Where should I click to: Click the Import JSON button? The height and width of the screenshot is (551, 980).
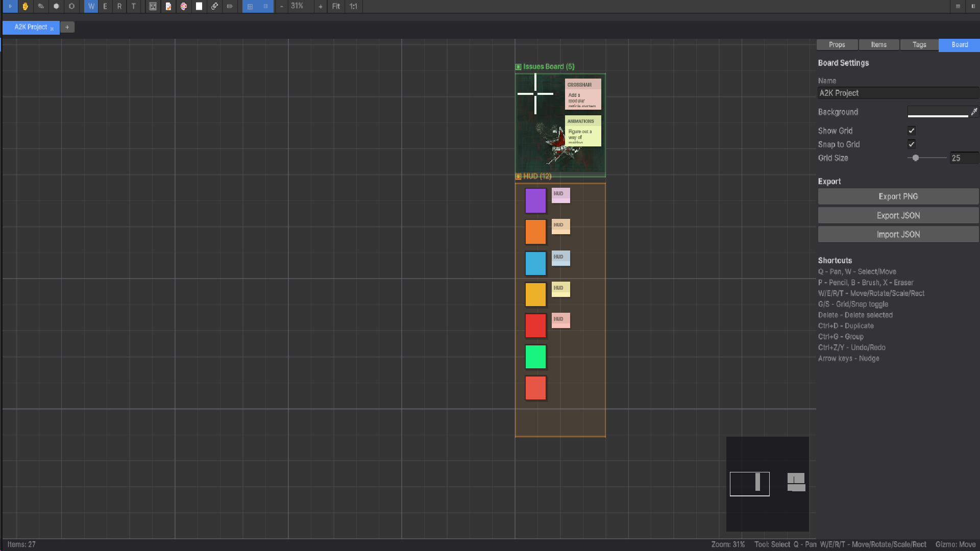pos(898,234)
